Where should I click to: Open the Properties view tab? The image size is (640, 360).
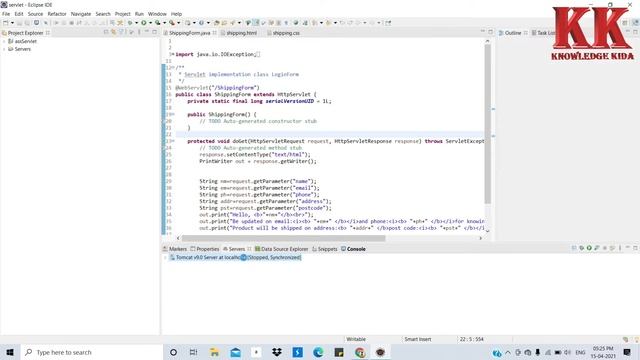point(205,249)
